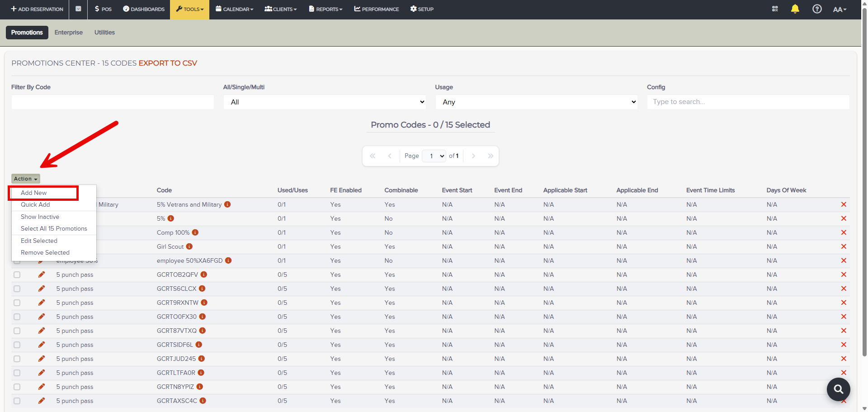The height and width of the screenshot is (412, 868).
Task: Click info icon beside employee 50%XA6FGD
Action: pyautogui.click(x=228, y=260)
